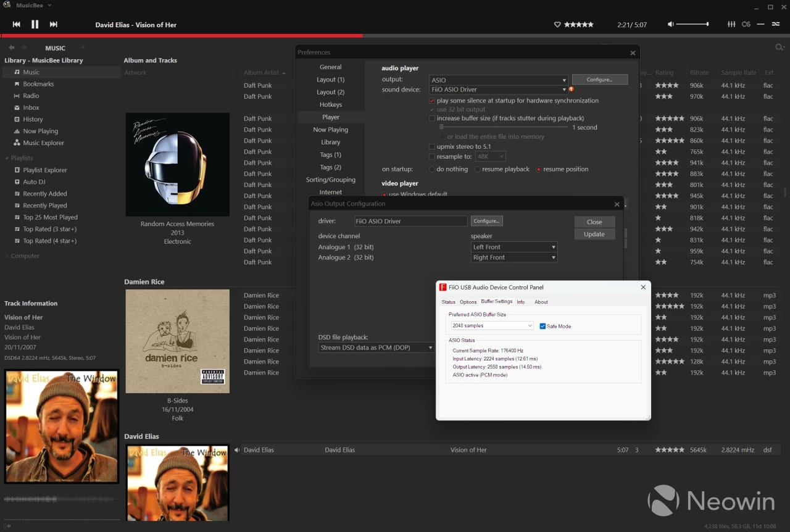Screen dimensions: 790x532
Task: Open the Analogue 1 speaker dropdown
Action: (514, 247)
